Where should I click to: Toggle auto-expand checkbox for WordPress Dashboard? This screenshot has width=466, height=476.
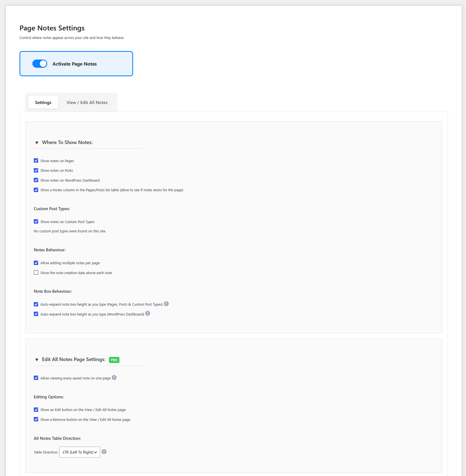tap(36, 314)
